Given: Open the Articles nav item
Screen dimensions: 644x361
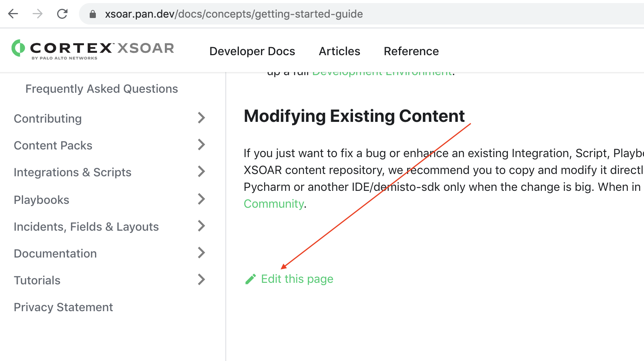Looking at the screenshot, I should (x=339, y=51).
